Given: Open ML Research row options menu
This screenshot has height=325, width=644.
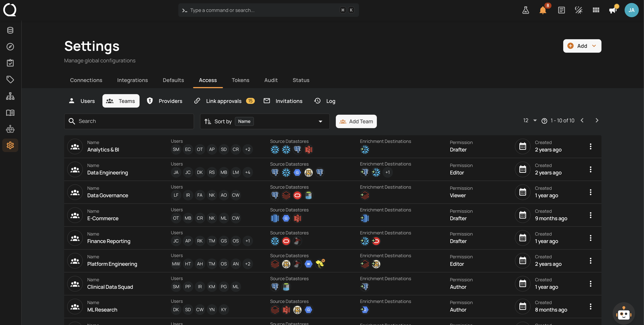Looking at the screenshot, I should (x=590, y=307).
